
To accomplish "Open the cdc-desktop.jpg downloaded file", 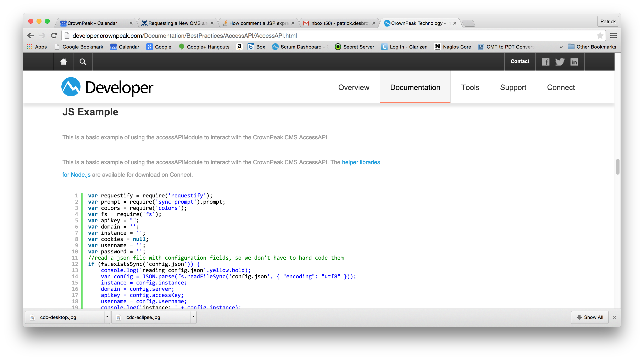I will point(65,317).
